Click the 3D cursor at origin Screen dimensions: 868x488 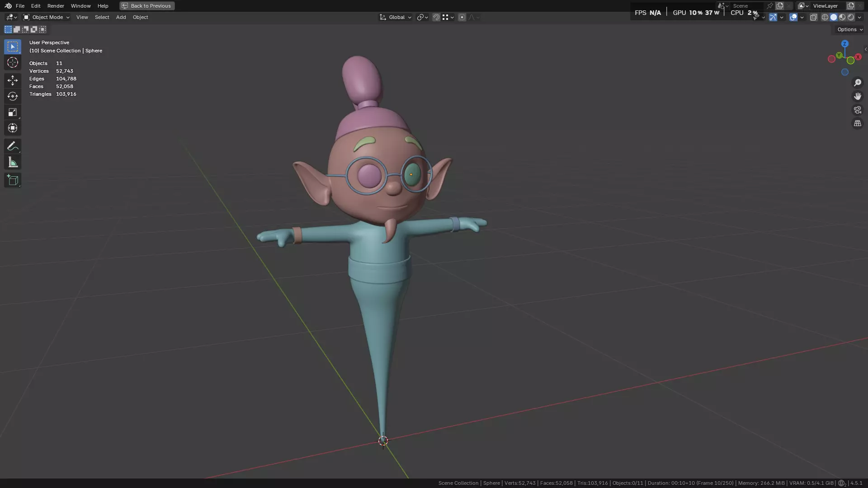[x=383, y=441]
